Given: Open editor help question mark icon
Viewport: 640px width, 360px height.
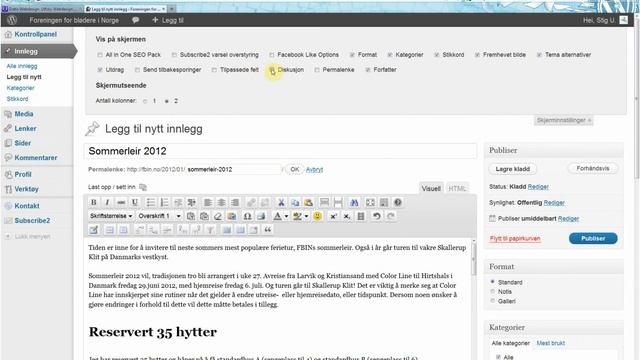Looking at the screenshot, I should coord(398,202).
